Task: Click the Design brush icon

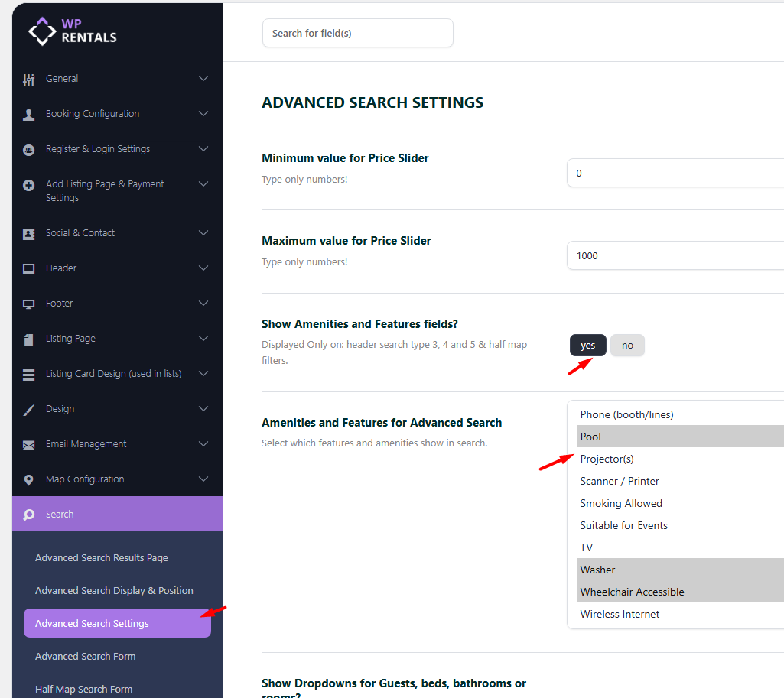Action: 29,410
